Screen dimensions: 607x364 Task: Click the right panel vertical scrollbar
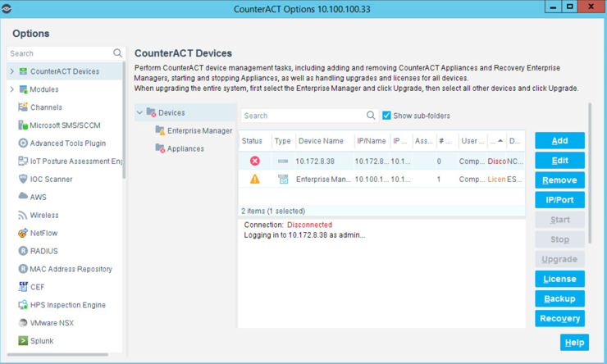tap(590, 173)
